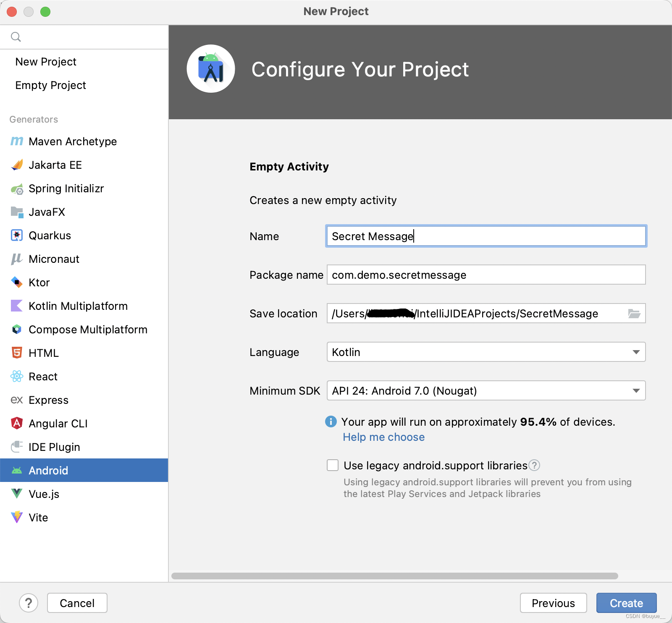Click the Ktor diamond icon

pyautogui.click(x=17, y=282)
